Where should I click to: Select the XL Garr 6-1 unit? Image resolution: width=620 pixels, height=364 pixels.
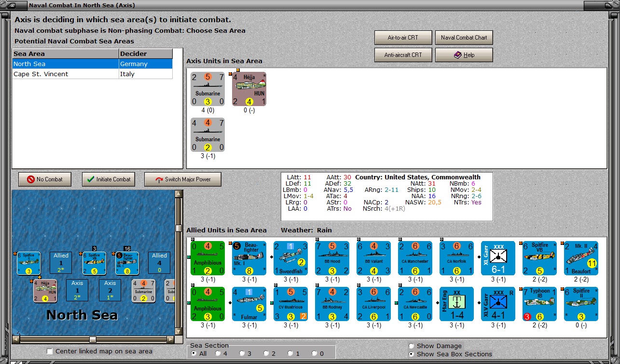pyautogui.click(x=498, y=258)
